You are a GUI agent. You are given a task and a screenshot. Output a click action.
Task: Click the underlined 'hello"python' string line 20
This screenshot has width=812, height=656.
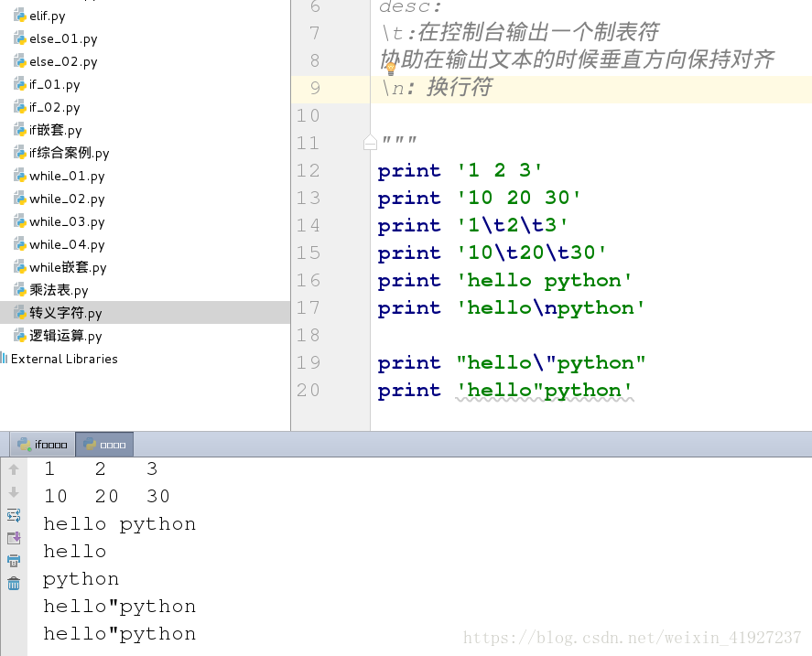point(545,390)
